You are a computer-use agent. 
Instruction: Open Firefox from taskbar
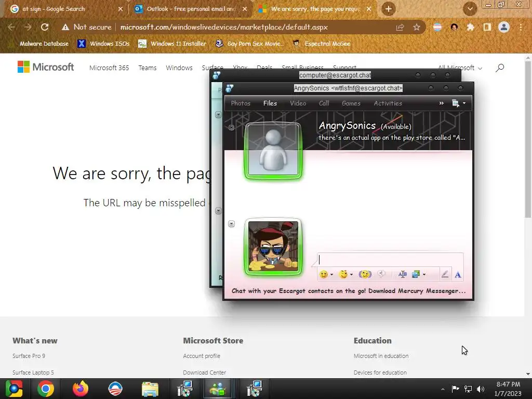(81, 389)
